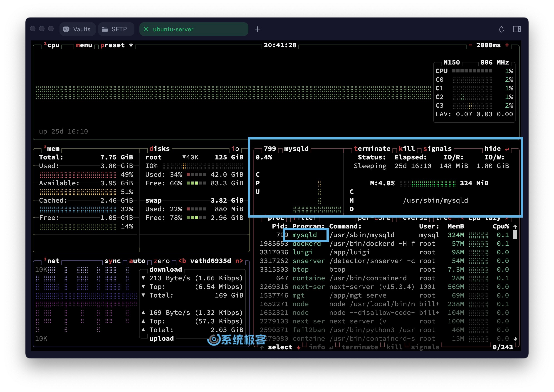The width and height of the screenshot is (554, 392).
Task: Toggle disks display in mem box
Action: 159,149
